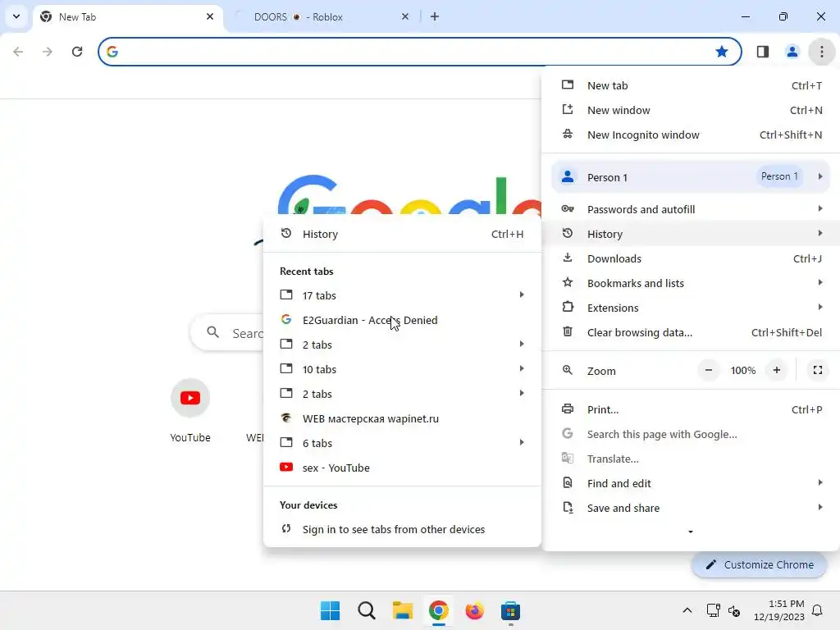Click the Google search box magnifier
The height and width of the screenshot is (630, 840).
coord(212,333)
